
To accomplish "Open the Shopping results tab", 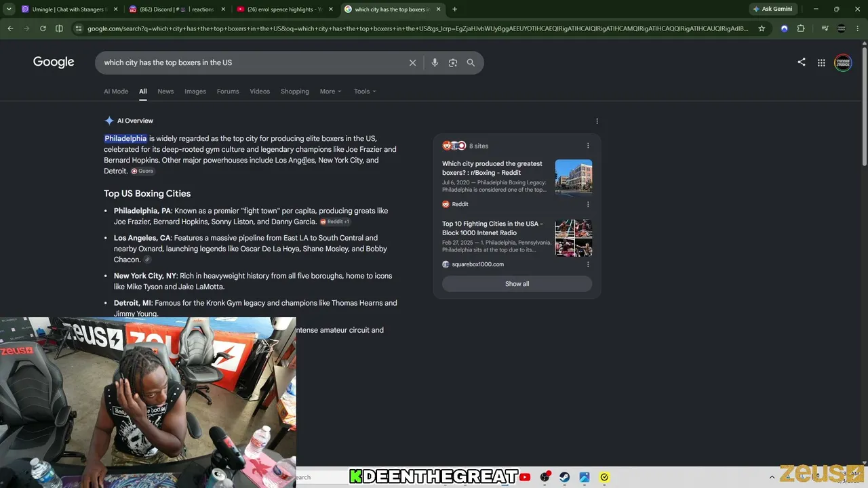I will [x=295, y=91].
